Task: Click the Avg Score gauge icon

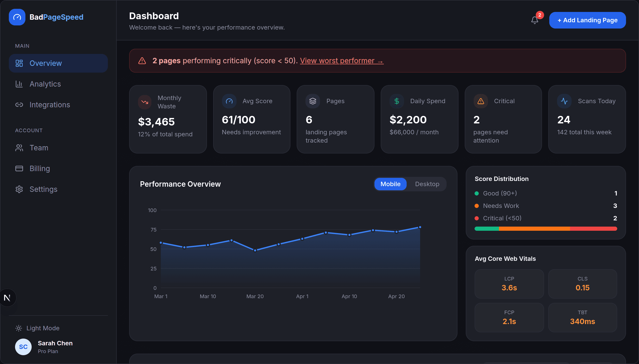Action: click(229, 101)
